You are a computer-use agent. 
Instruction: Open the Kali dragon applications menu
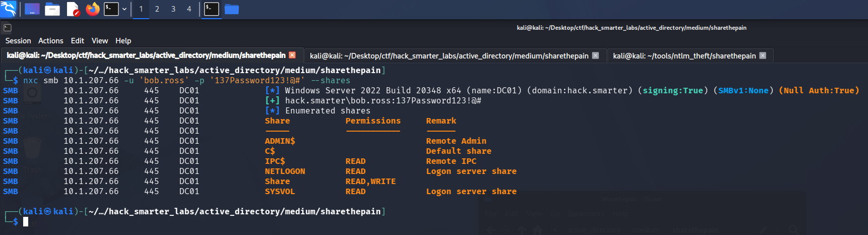(8, 9)
